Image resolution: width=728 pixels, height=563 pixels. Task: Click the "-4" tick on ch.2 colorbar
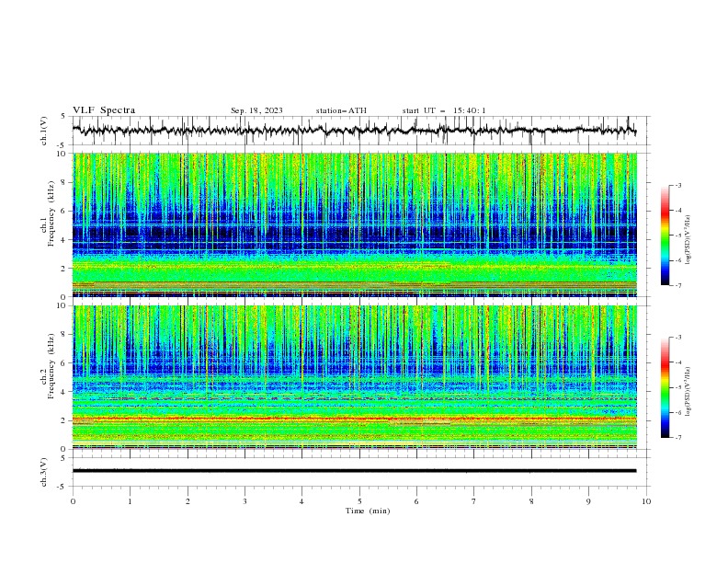tap(678, 362)
